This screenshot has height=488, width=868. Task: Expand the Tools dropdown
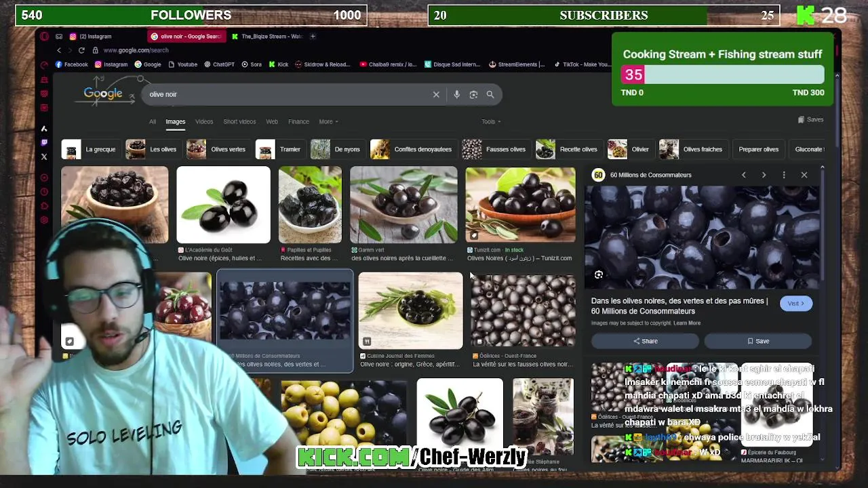click(x=491, y=122)
